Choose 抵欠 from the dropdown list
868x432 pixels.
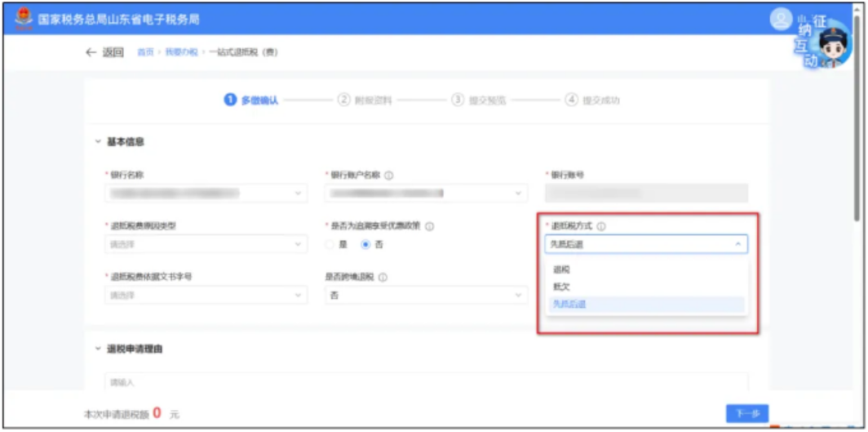646,287
